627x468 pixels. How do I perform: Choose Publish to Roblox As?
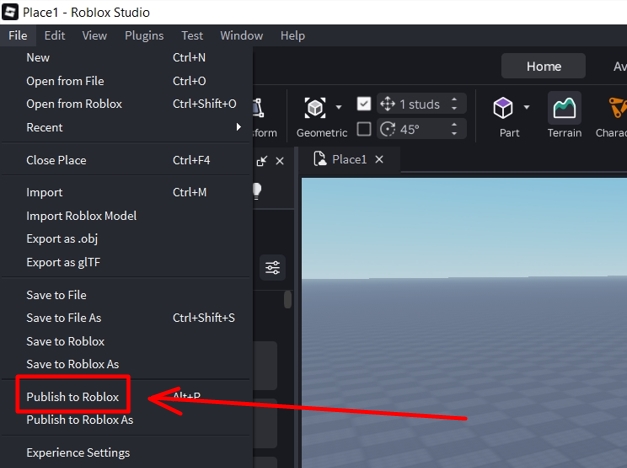pos(126,420)
